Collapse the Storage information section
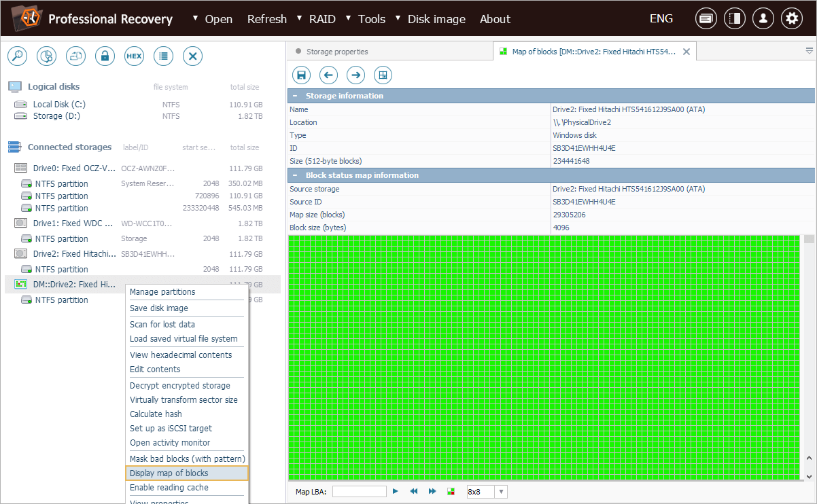This screenshot has width=817, height=504. pos(295,96)
